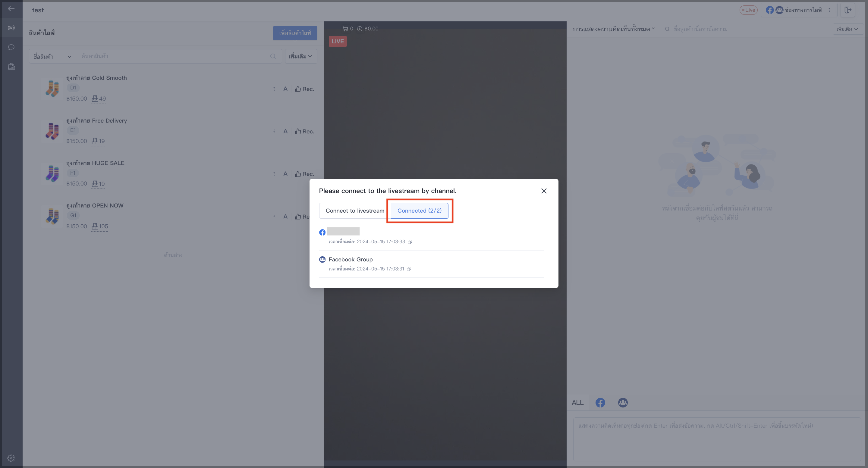Copy the Facebook page connection time
The width and height of the screenshot is (868, 468).
pos(410,242)
